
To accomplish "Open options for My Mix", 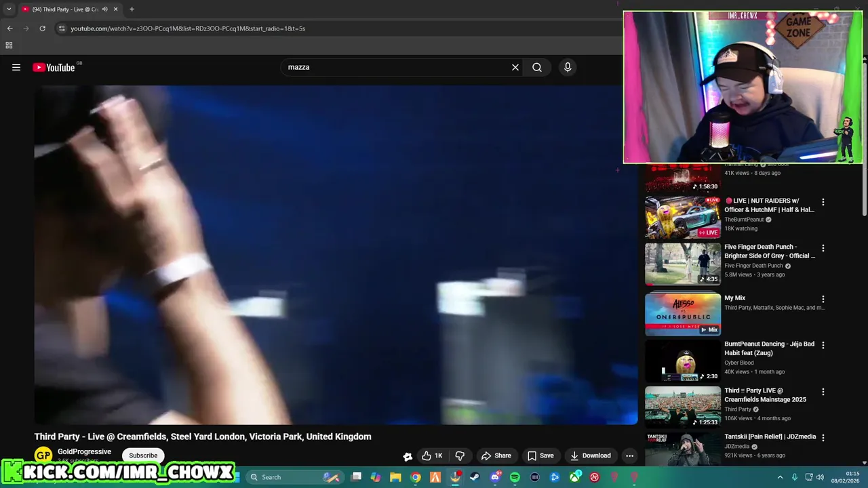I will click(x=823, y=299).
